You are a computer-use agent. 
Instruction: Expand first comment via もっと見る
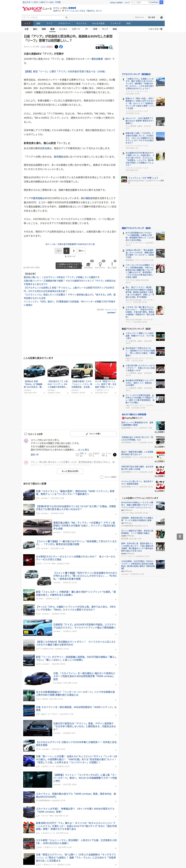[84, 450]
